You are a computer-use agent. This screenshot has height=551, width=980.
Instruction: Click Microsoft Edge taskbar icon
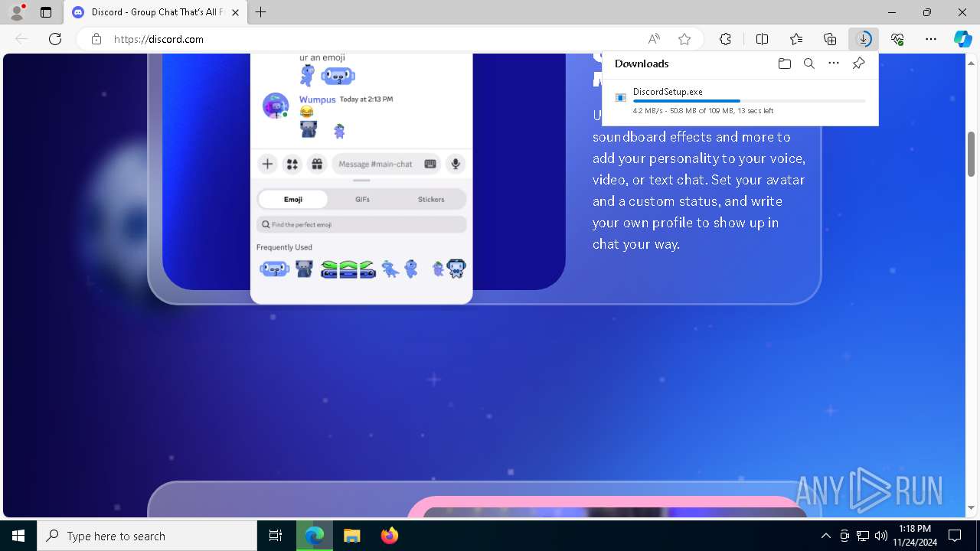[315, 536]
